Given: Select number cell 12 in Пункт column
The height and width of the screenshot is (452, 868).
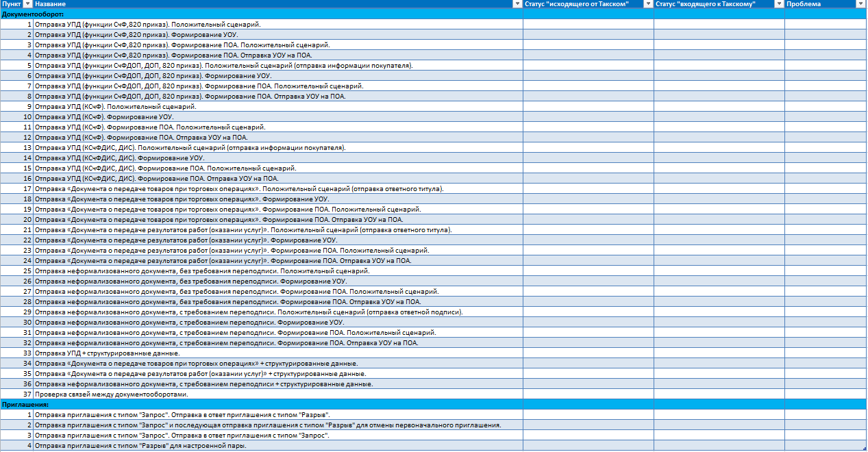Looking at the screenshot, I should [16, 137].
